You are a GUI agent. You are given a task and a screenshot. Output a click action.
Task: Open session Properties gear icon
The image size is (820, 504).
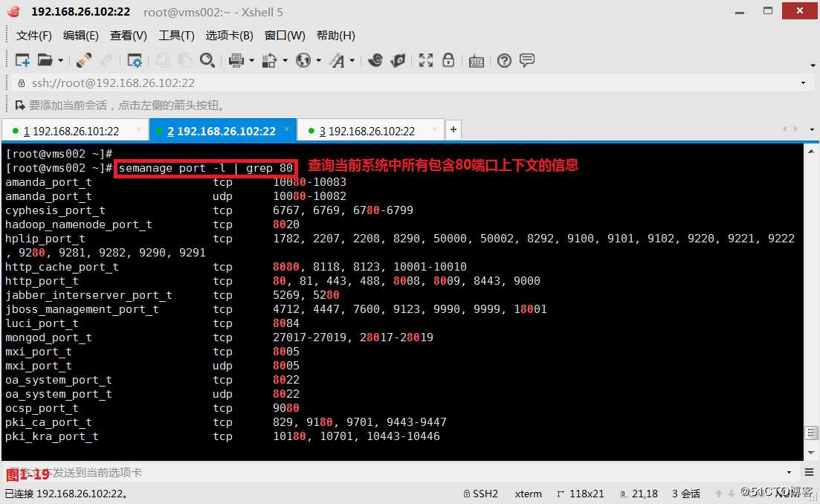click(x=135, y=61)
